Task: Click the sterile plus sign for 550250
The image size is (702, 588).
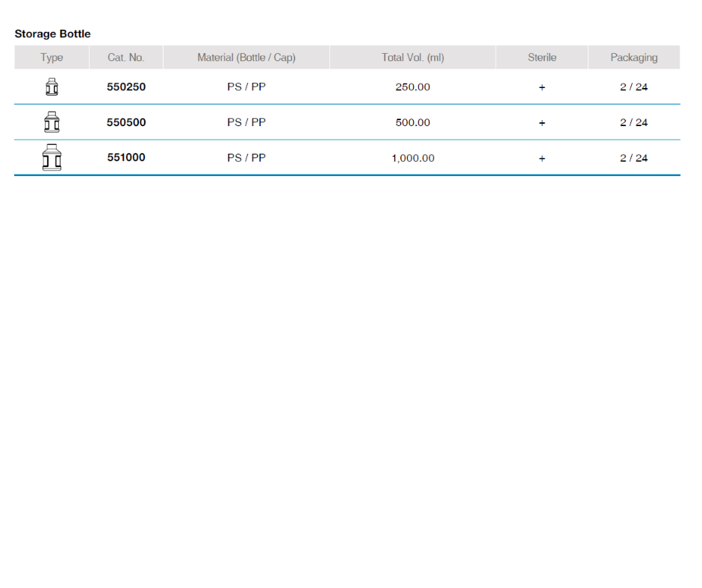Action: pyautogui.click(x=542, y=87)
